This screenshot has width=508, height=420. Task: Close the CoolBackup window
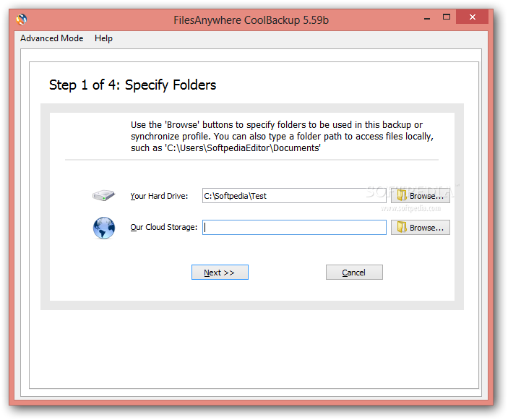tap(473, 17)
